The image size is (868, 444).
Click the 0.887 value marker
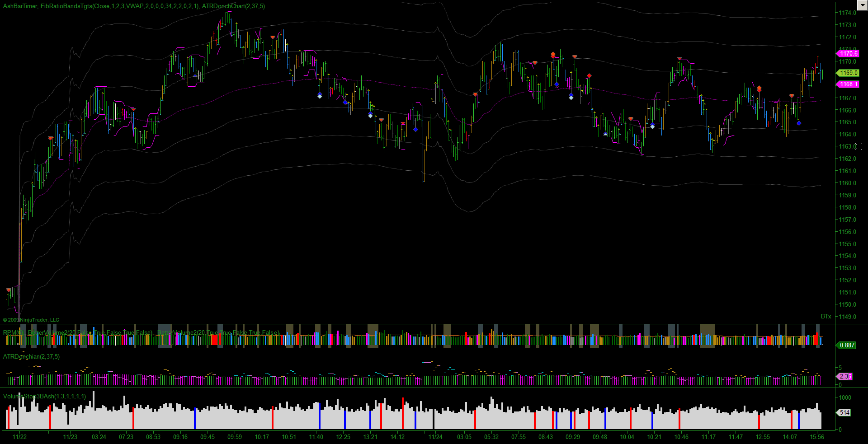846,346
